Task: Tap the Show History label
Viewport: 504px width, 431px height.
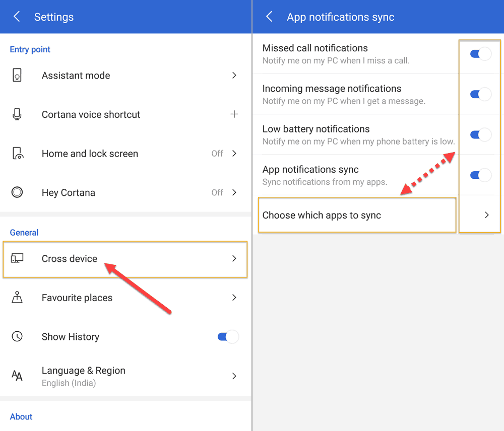Action: (x=71, y=336)
